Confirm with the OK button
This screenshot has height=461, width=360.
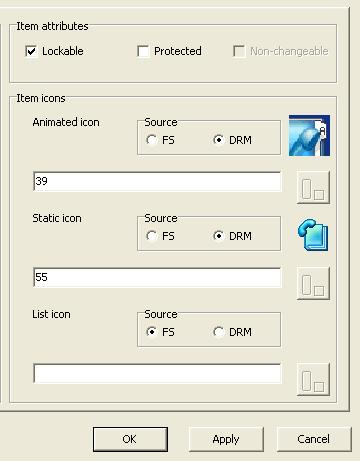pos(130,439)
